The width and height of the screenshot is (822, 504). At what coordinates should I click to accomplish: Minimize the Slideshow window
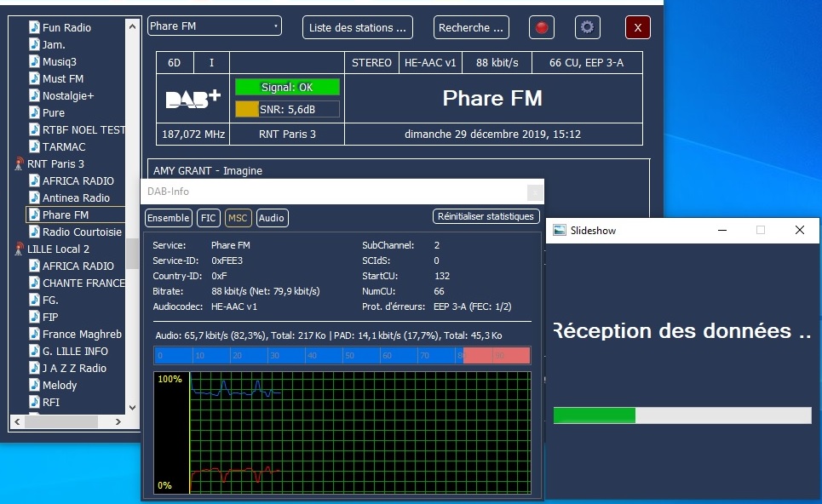722,230
